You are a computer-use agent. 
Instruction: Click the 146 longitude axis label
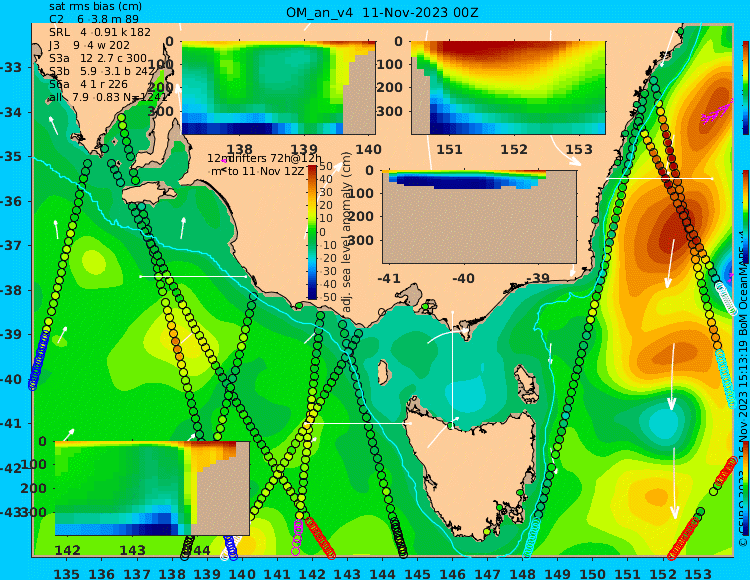coord(452,573)
